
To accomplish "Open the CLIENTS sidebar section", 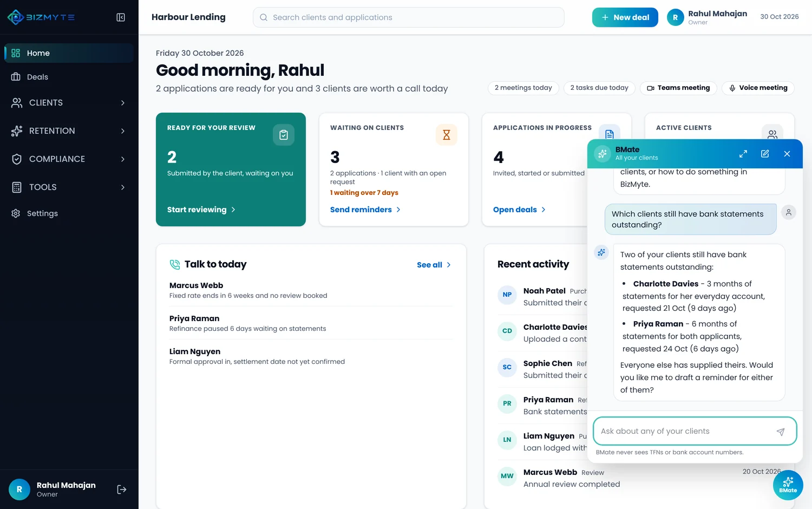I will click(x=69, y=103).
